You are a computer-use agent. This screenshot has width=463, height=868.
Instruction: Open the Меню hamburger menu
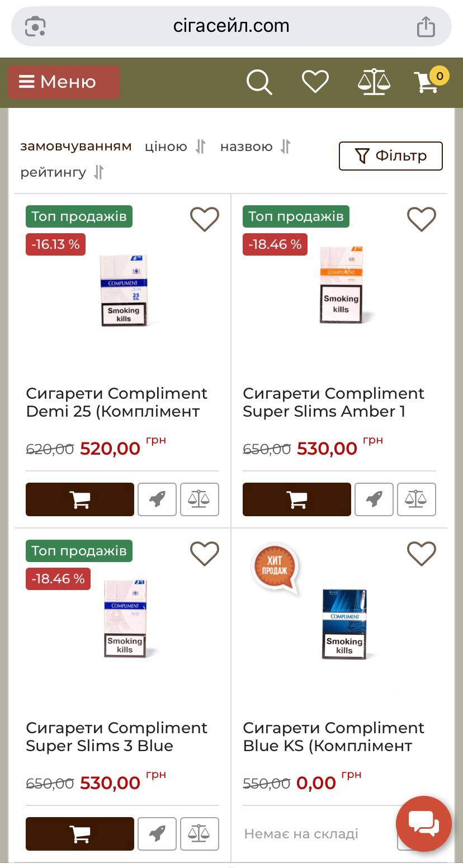(64, 82)
